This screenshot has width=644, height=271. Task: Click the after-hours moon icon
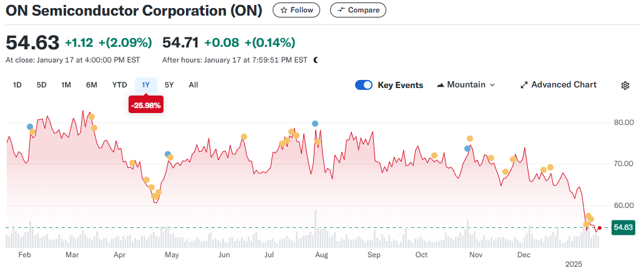tap(316, 60)
